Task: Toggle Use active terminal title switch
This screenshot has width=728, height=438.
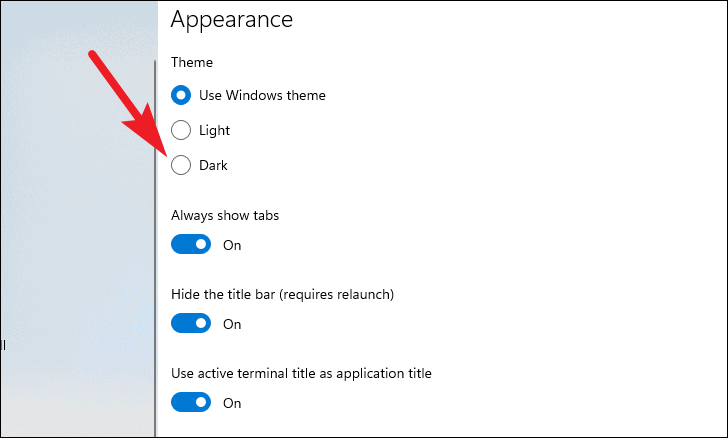Action: [x=191, y=402]
